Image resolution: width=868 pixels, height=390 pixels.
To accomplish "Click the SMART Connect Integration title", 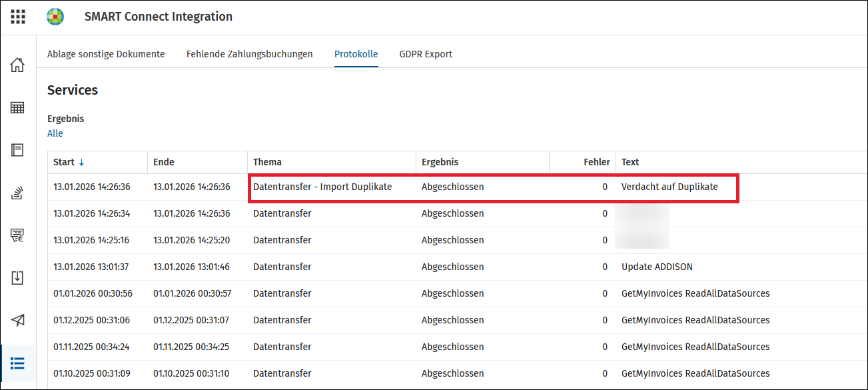I will tap(159, 17).
